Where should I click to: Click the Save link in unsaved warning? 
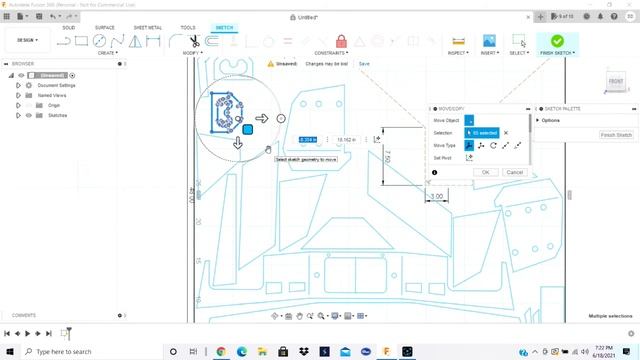click(x=364, y=64)
